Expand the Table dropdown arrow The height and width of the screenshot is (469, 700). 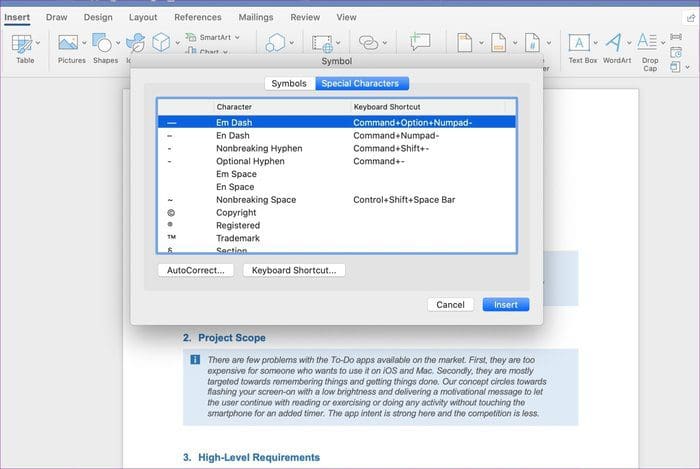click(x=38, y=43)
